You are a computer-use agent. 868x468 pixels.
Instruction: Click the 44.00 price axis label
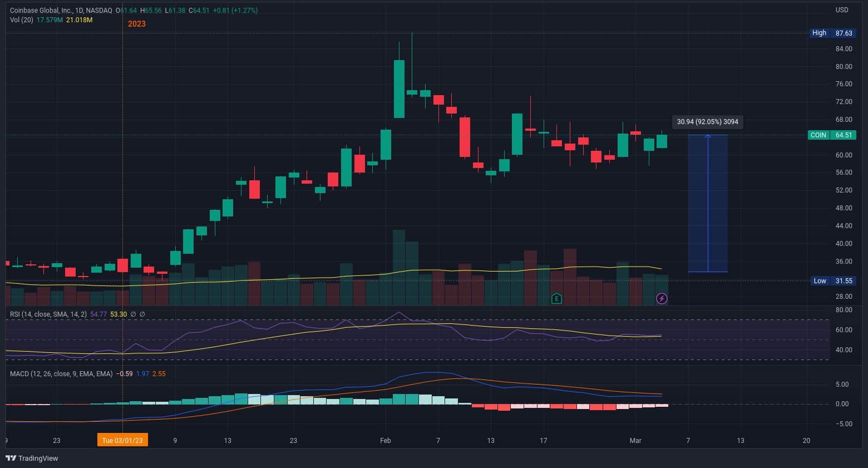844,226
